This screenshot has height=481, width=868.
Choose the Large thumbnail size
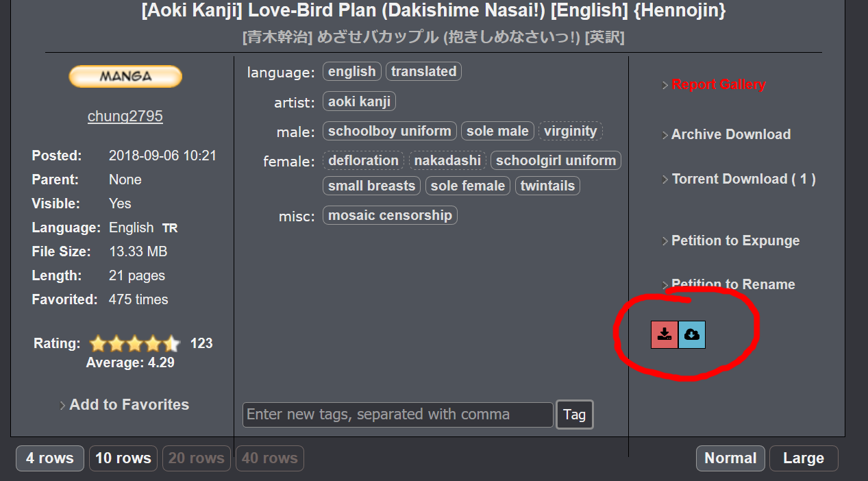pyautogui.click(x=803, y=458)
